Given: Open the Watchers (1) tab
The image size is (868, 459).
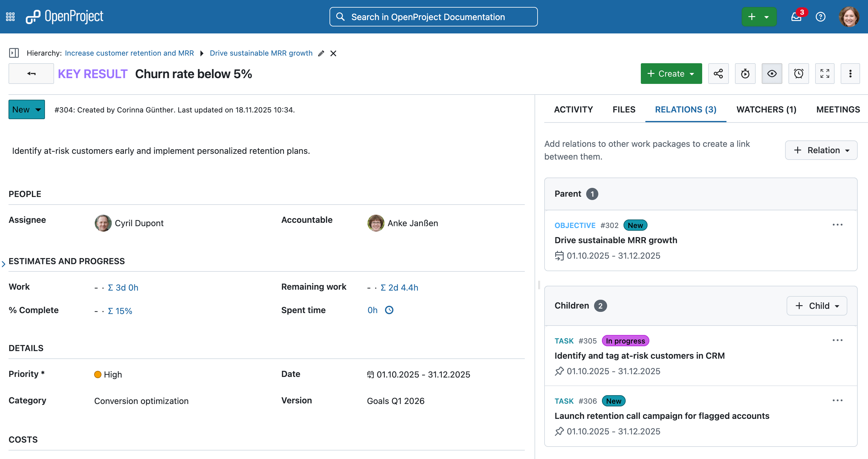Looking at the screenshot, I should coord(766,110).
